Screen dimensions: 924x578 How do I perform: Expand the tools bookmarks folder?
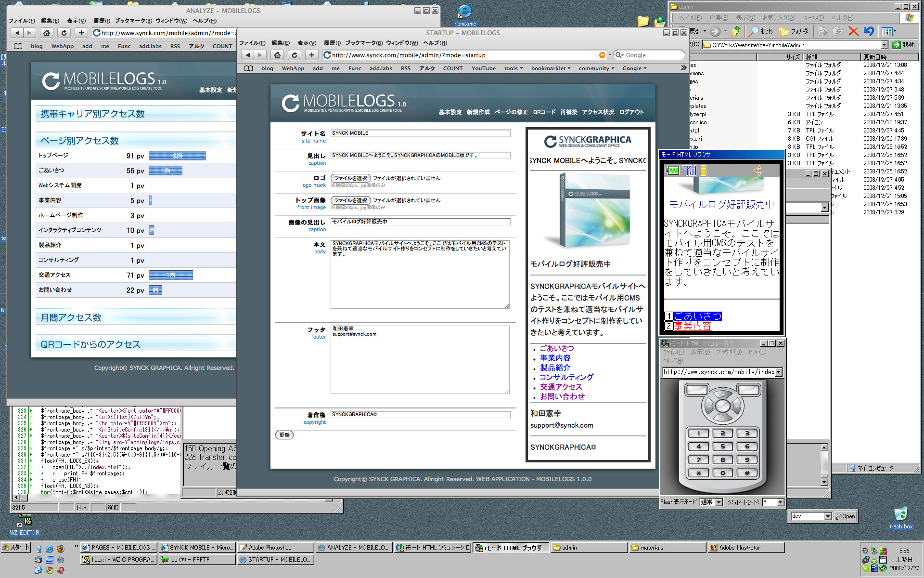[513, 68]
